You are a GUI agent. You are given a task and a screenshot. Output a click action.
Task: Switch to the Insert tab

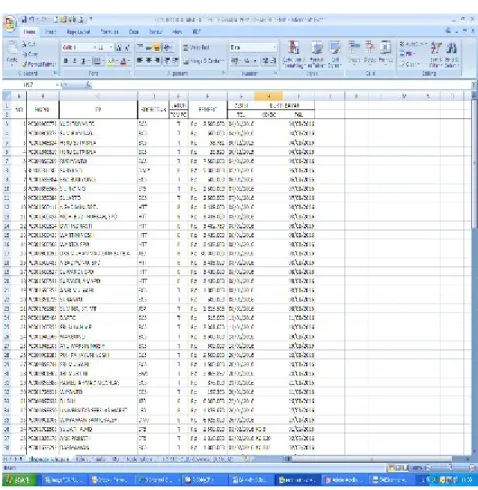coord(50,32)
